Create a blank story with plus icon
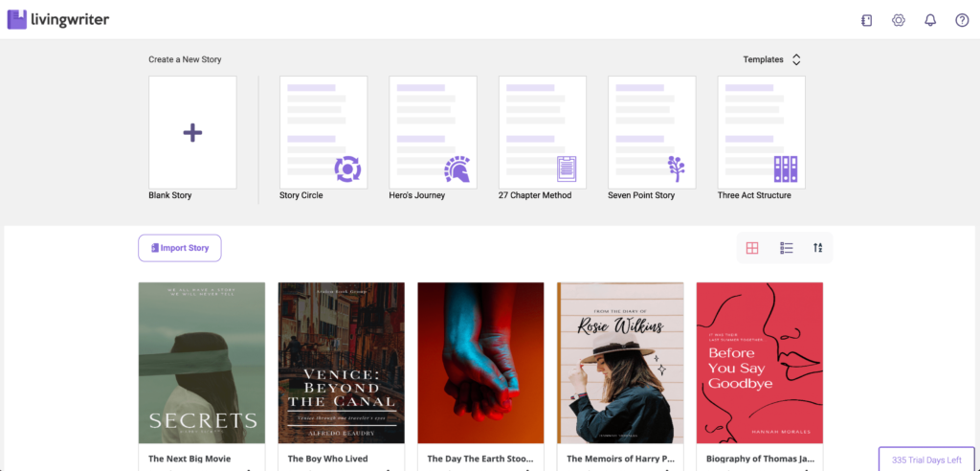The image size is (980, 471). tap(192, 133)
